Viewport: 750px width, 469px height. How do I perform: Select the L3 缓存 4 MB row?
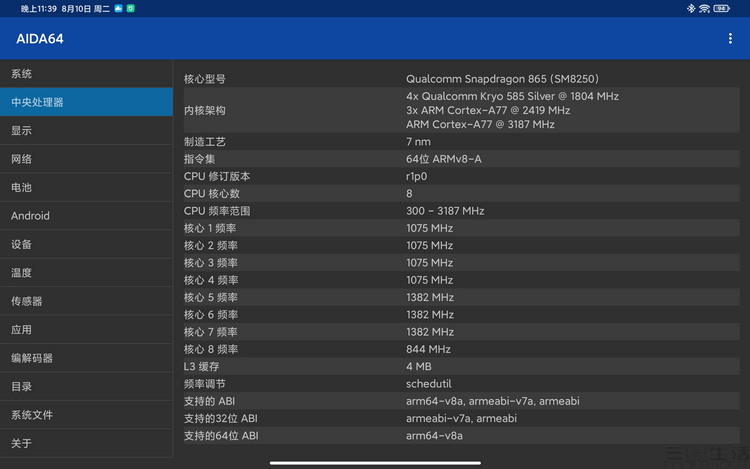click(462, 366)
